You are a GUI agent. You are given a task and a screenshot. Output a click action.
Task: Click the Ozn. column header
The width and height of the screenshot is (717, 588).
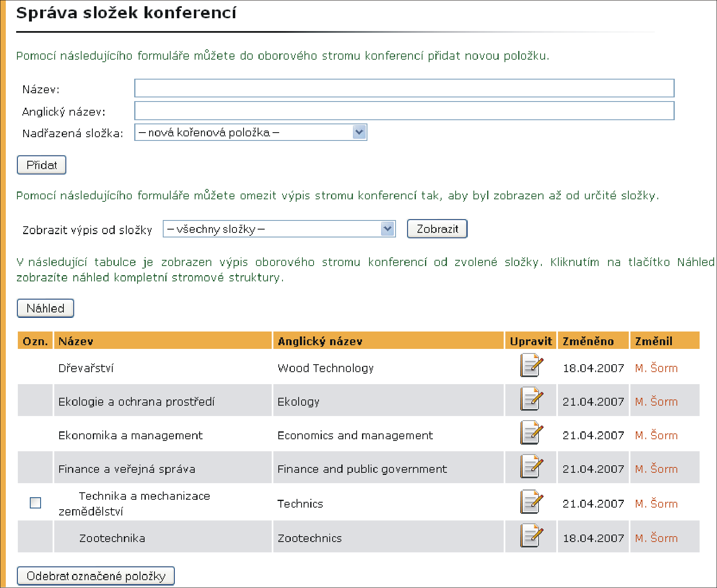[x=35, y=341]
